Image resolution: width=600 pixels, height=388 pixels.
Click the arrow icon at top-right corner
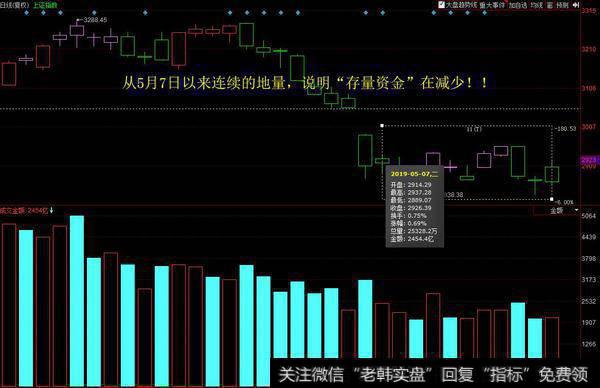[x=576, y=5]
